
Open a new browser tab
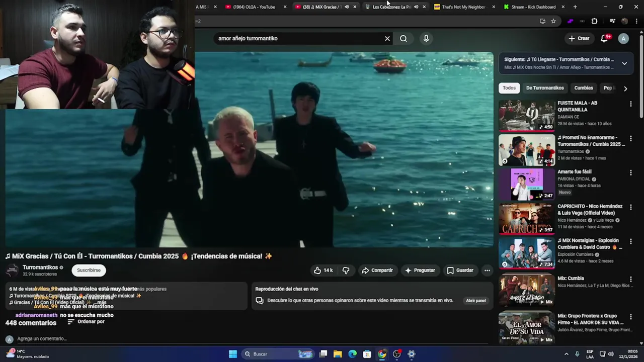pos(575,7)
